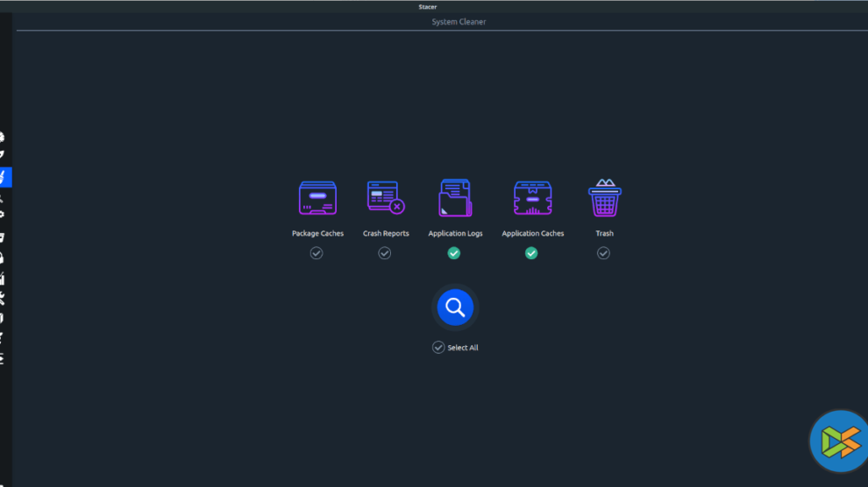Open Dashboard from the top sidebar icon
Viewport: 868px width, 487px height.
point(3,137)
